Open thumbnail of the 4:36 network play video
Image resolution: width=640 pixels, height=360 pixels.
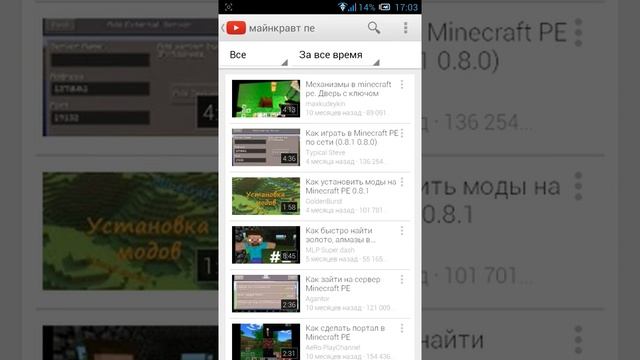266,147
